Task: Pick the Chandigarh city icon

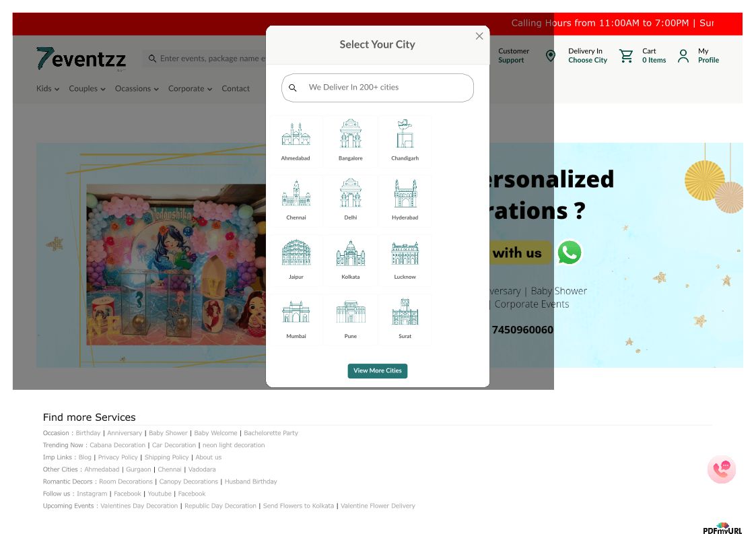Action: point(405,135)
